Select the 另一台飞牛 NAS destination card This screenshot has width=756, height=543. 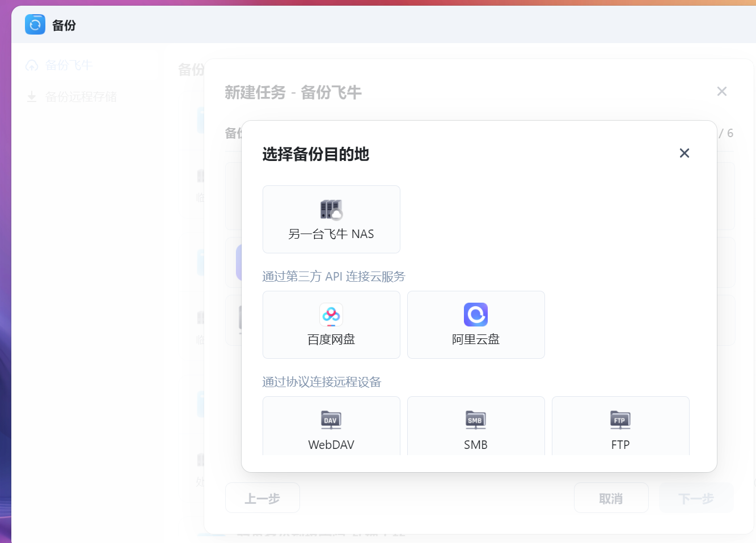(x=331, y=219)
